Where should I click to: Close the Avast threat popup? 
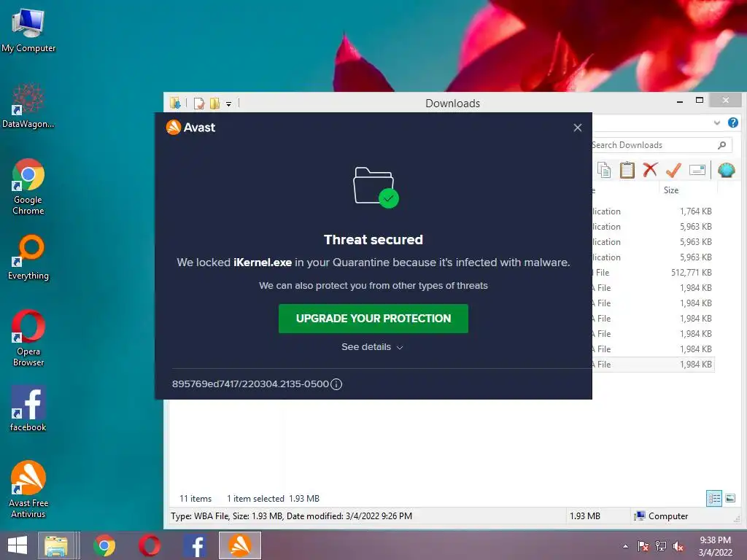pyautogui.click(x=578, y=128)
